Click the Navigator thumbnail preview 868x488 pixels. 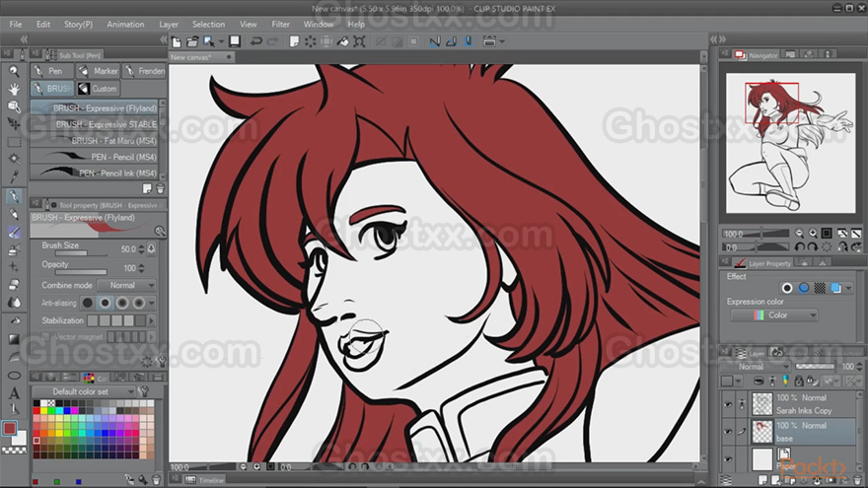point(790,143)
